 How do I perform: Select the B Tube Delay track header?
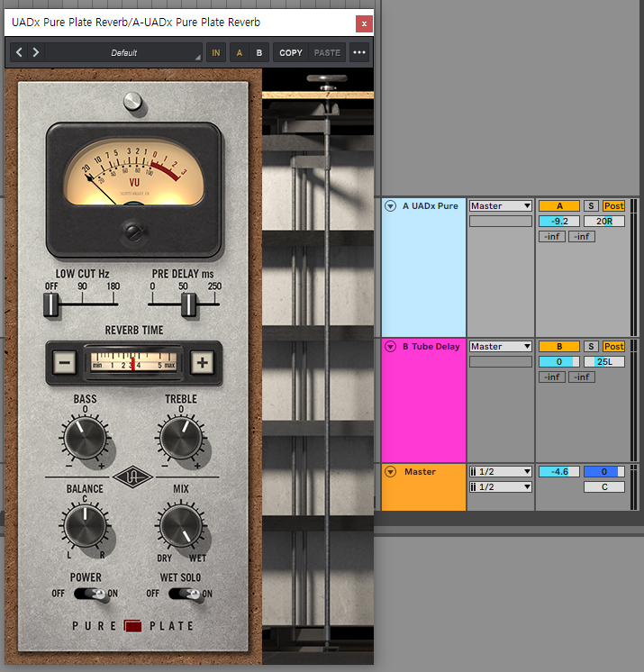(423, 400)
